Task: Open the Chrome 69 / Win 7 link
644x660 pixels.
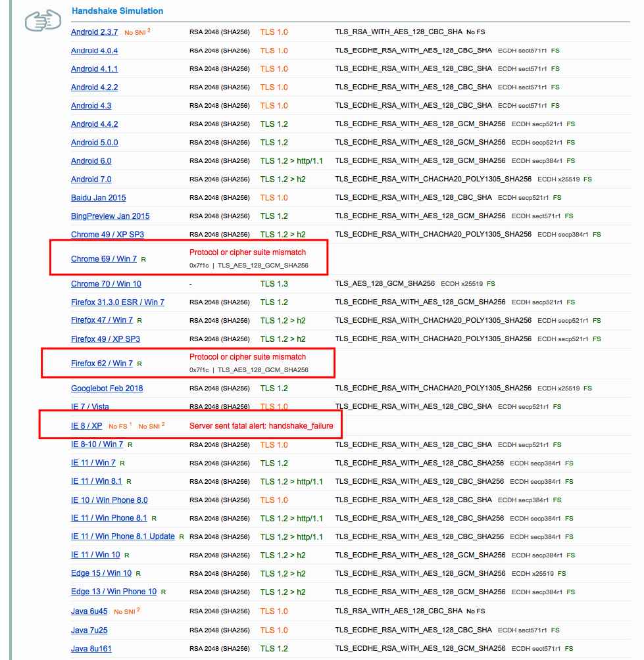Action: click(x=104, y=259)
